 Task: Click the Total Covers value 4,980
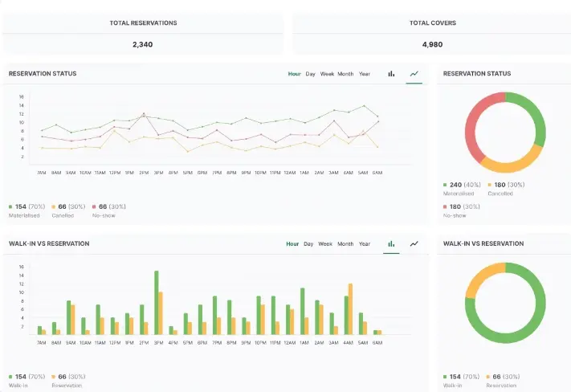[432, 44]
